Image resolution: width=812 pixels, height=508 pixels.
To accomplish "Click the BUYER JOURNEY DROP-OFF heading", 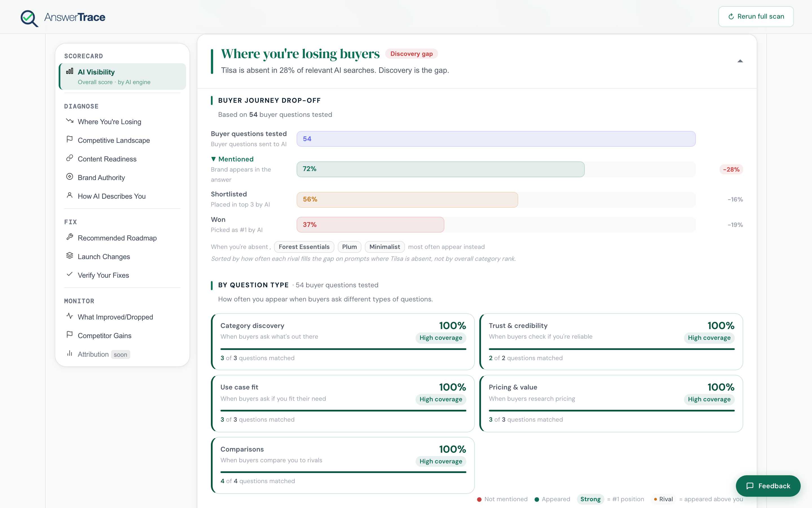I will [x=269, y=100].
